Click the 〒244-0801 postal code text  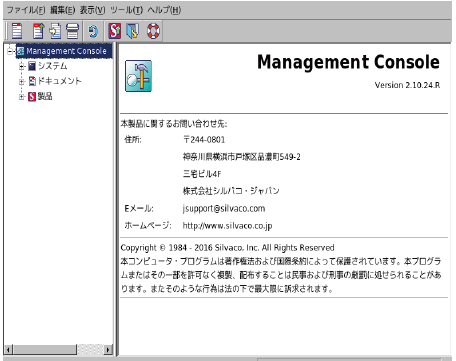coord(204,140)
